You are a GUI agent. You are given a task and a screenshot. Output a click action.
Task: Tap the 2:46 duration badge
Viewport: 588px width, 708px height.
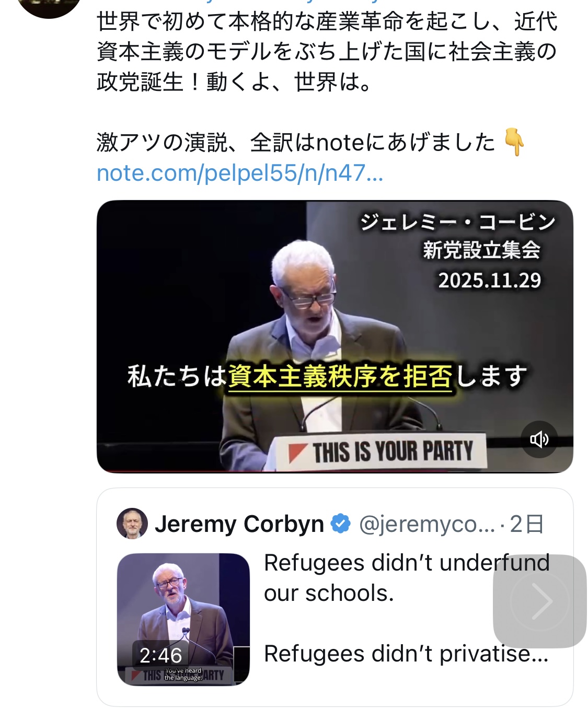click(160, 655)
